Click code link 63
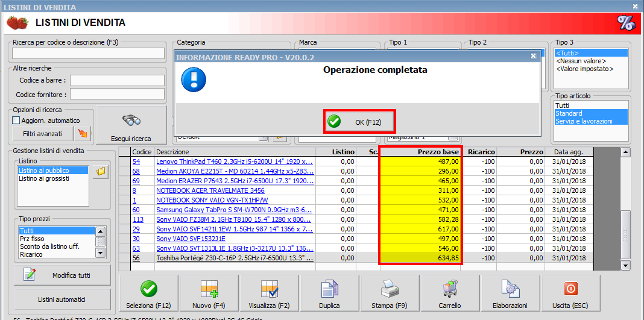 point(136,248)
